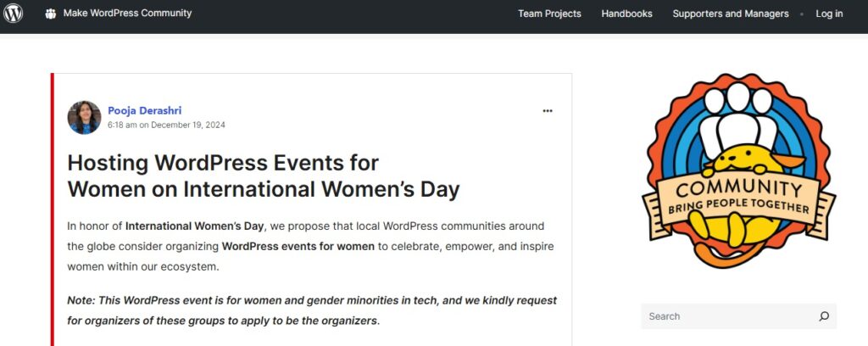Click the bold International Women's Day text in the paragraph
The image size is (868, 346).
click(195, 226)
